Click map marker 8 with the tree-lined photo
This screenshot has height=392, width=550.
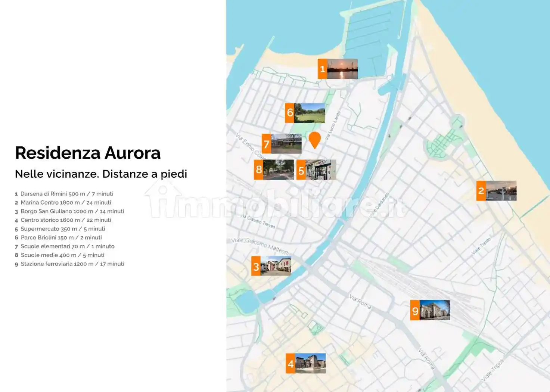[274, 170]
